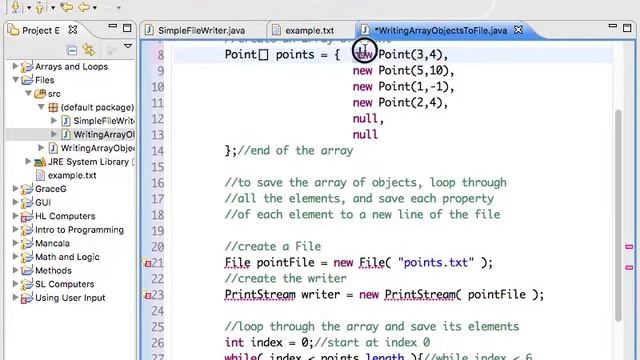This screenshot has width=640, height=360.
Task: Select the Intro to Programming project
Action: [x=79, y=230]
